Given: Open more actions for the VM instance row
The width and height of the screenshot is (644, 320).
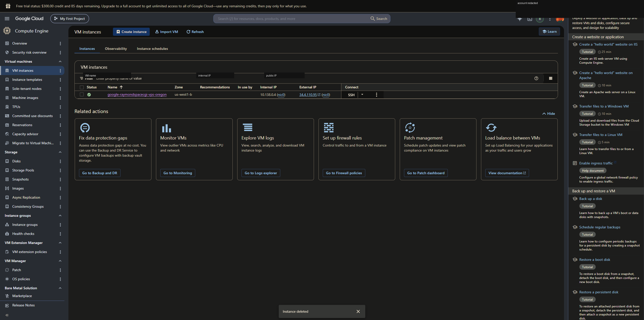Looking at the screenshot, I should click(x=376, y=95).
